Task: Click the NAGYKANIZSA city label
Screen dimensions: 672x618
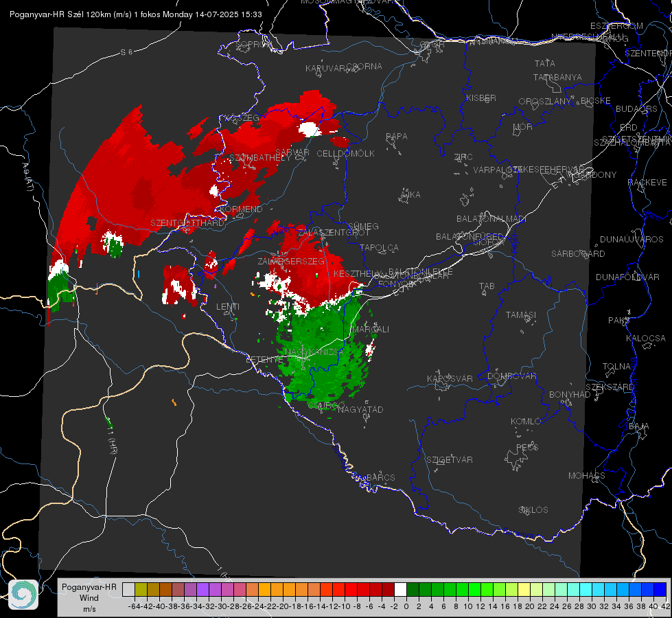Action: coord(314,352)
